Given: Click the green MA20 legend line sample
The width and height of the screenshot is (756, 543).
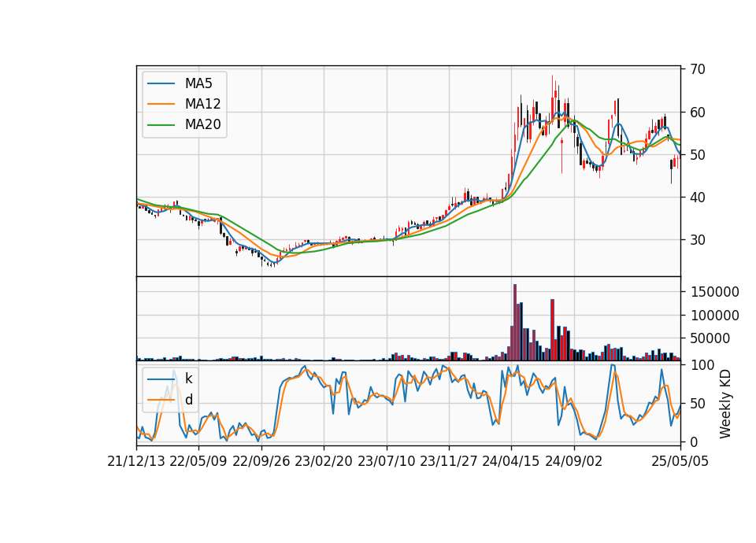Looking at the screenshot, I should [161, 124].
